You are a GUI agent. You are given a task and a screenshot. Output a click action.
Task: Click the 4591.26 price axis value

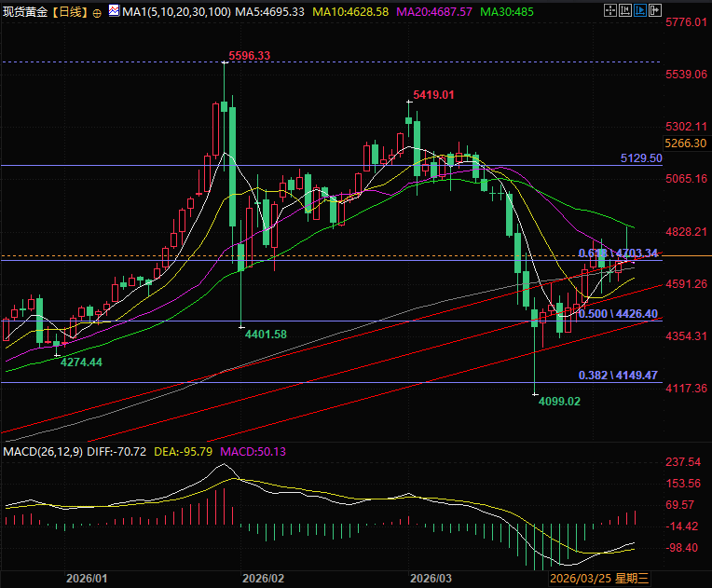coord(687,284)
